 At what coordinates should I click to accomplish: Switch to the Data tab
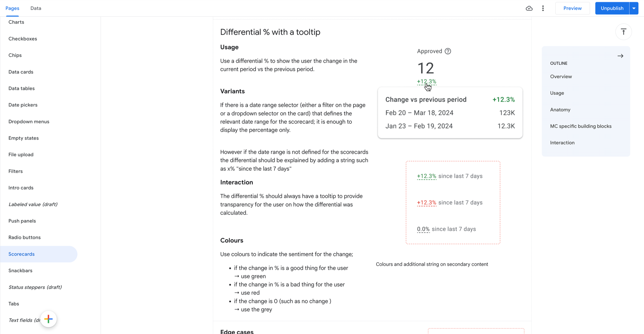tap(36, 8)
